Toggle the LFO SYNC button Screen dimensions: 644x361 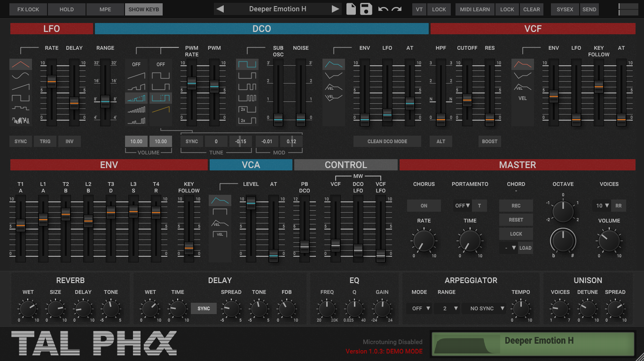click(21, 141)
